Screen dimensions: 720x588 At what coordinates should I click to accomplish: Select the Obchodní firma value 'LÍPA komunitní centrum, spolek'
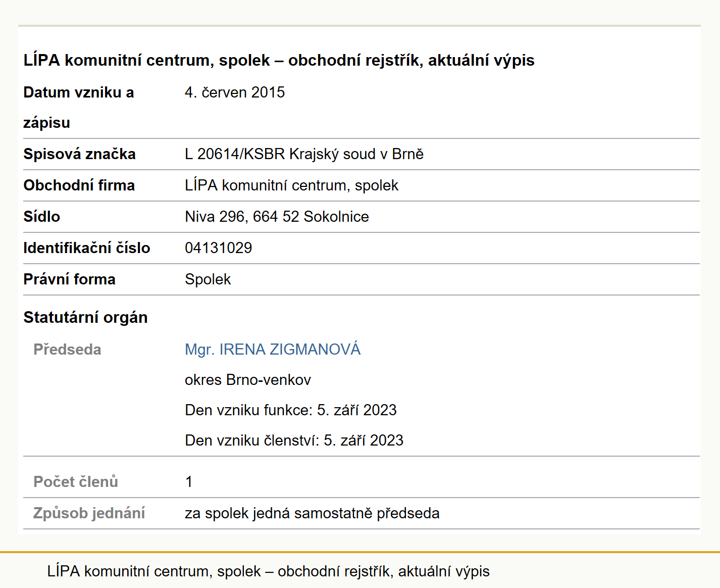coord(291,185)
